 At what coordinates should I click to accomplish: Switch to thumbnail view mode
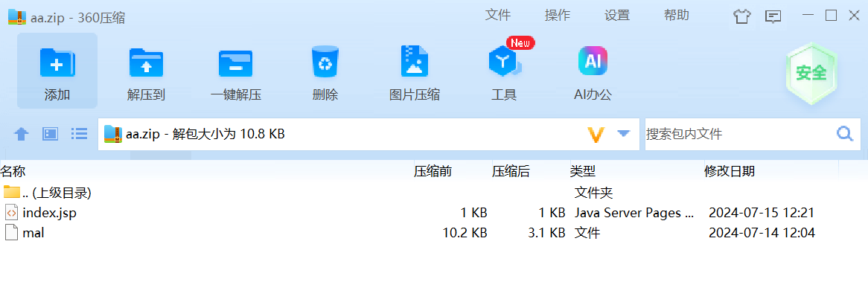coord(50,134)
